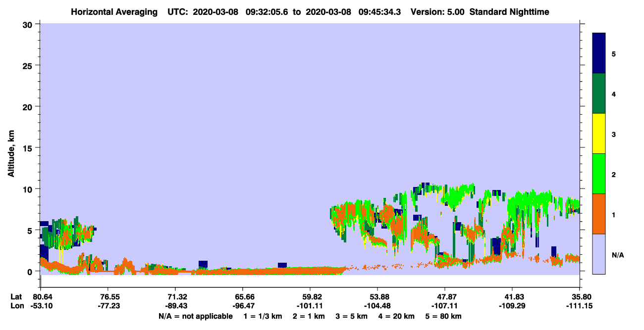Click the N/A label beside the colorbar
The image size is (644, 330).
click(617, 255)
